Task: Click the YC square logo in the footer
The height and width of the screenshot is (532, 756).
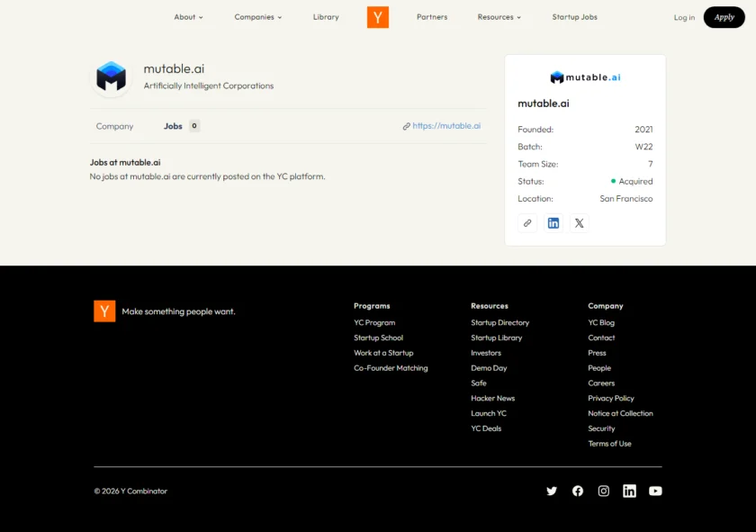Action: coord(104,311)
